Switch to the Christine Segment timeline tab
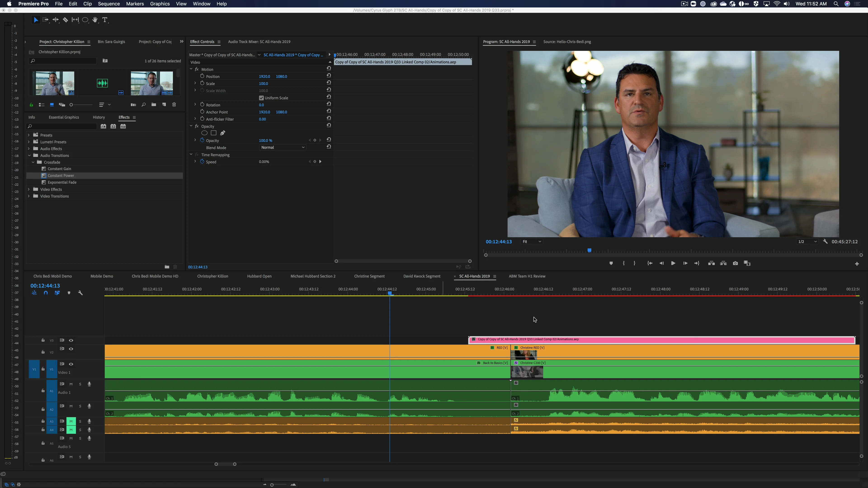 coord(369,276)
